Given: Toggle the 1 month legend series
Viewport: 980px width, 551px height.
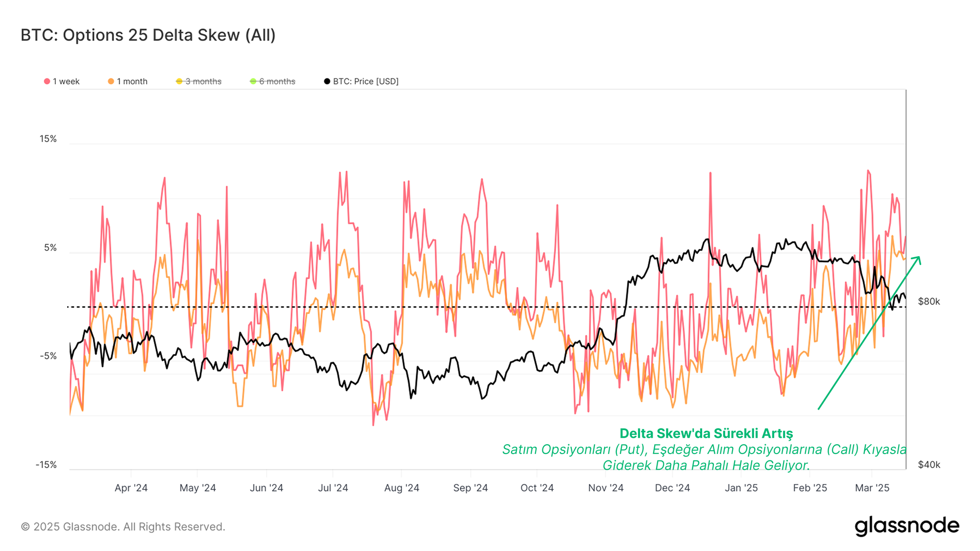Looking at the screenshot, I should click(x=132, y=81).
